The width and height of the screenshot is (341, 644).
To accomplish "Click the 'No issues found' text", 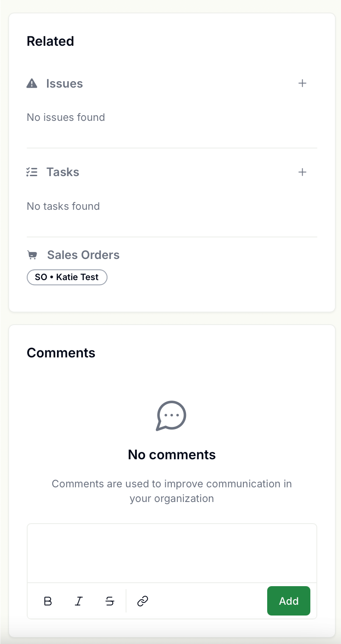I will (66, 117).
